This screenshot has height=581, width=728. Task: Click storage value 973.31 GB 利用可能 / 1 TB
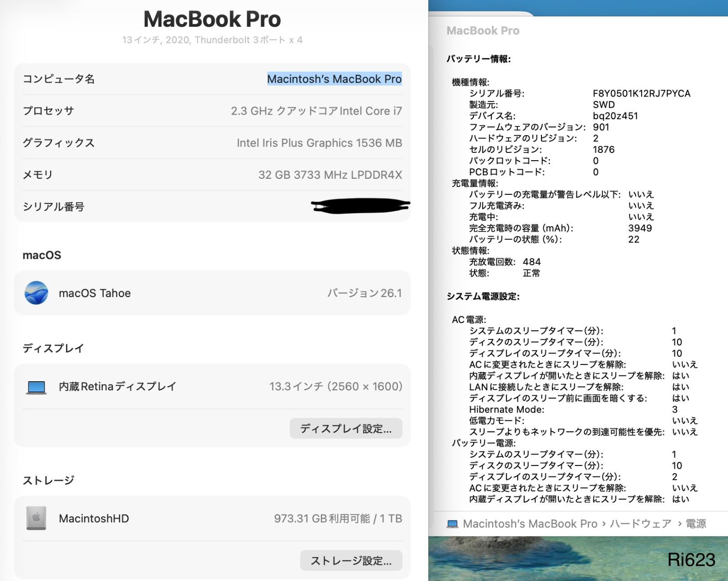pyautogui.click(x=338, y=518)
